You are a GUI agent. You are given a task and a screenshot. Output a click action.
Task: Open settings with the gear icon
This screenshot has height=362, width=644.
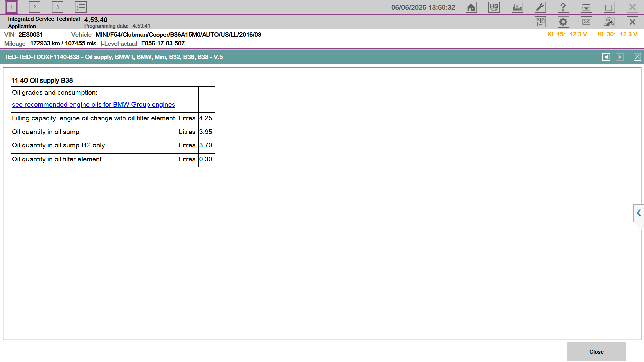click(563, 22)
